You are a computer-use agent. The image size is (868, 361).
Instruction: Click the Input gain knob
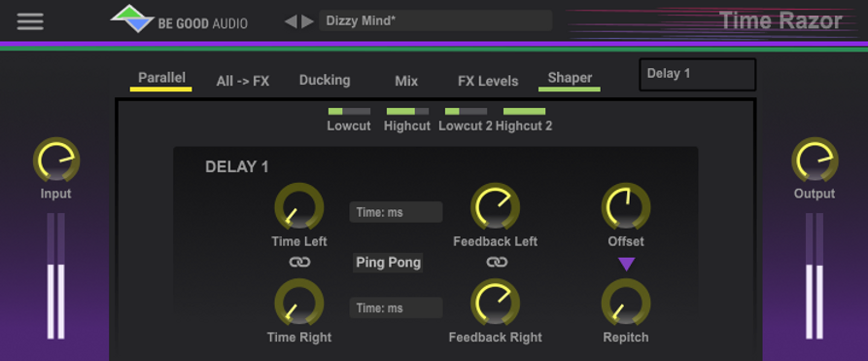[56, 160]
